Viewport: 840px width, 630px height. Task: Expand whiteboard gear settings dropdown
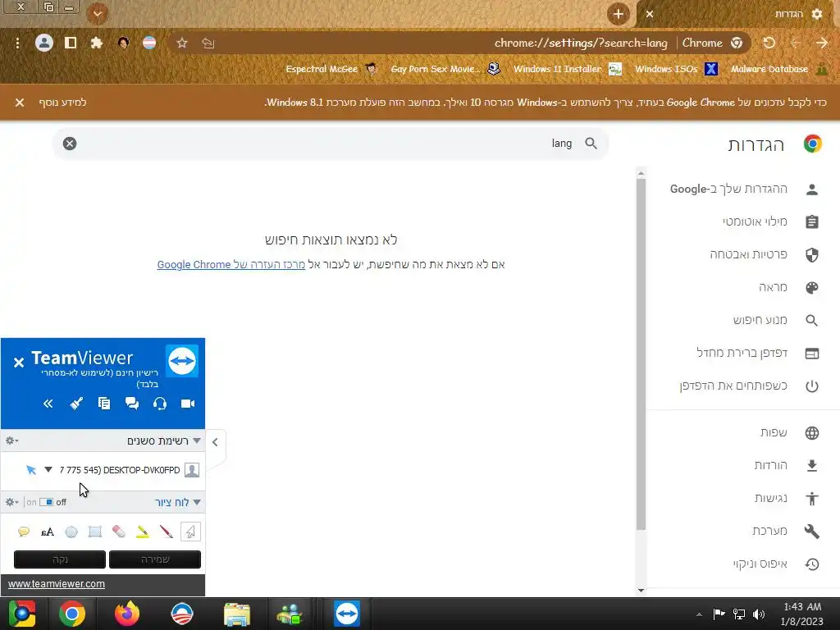click(x=11, y=502)
